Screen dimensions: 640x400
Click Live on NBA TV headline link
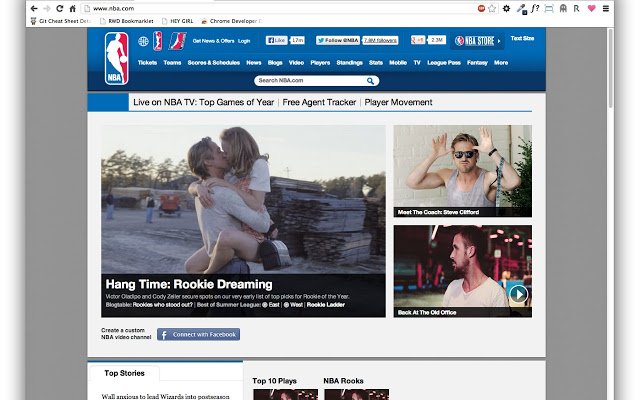pyautogui.click(x=203, y=102)
